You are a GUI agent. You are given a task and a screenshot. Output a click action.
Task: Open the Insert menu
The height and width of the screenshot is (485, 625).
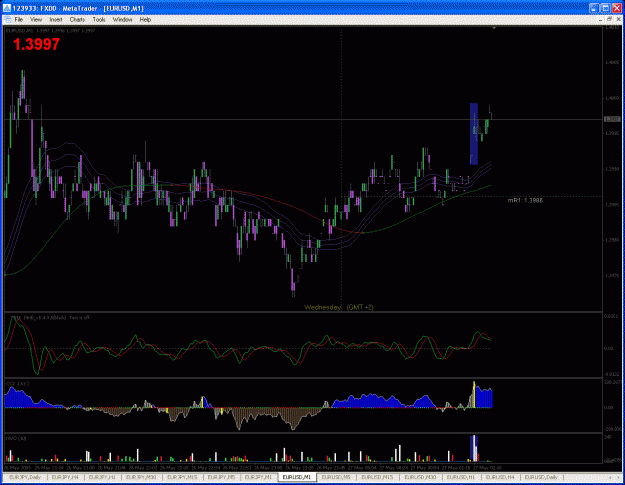[56, 20]
